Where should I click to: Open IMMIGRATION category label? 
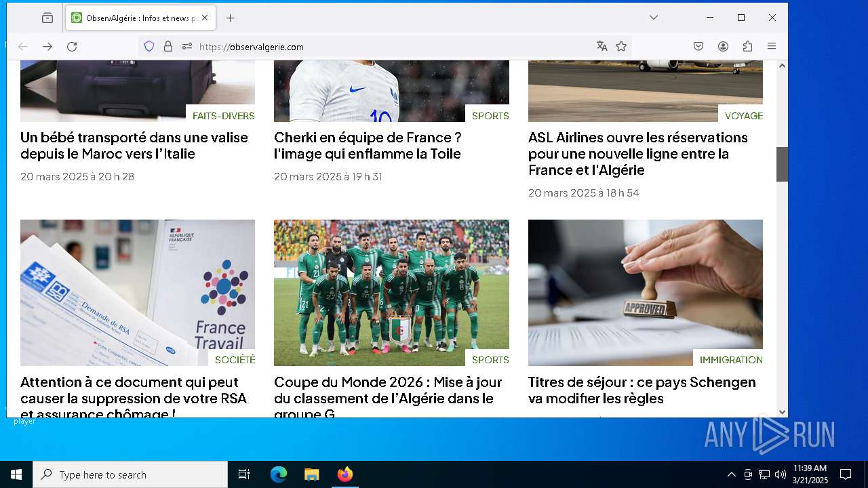pyautogui.click(x=731, y=360)
